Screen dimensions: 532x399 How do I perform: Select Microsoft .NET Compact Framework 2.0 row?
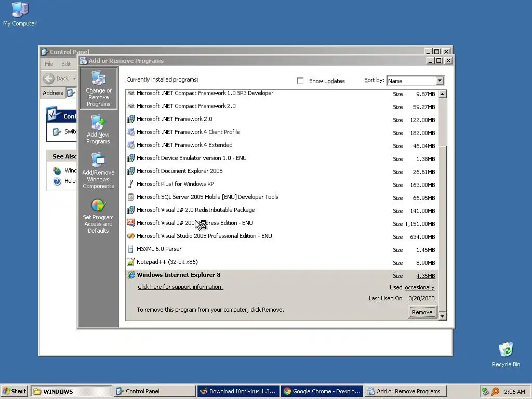coord(282,106)
